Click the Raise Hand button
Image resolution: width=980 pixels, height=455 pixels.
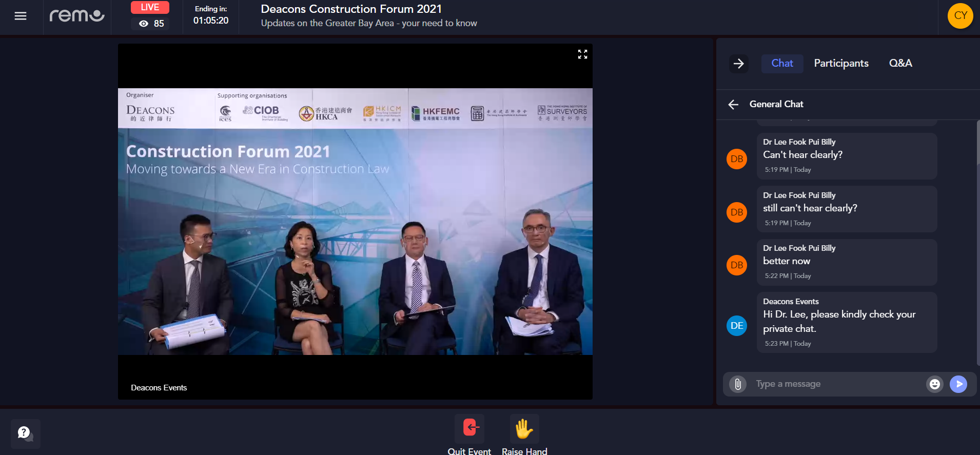524,436
